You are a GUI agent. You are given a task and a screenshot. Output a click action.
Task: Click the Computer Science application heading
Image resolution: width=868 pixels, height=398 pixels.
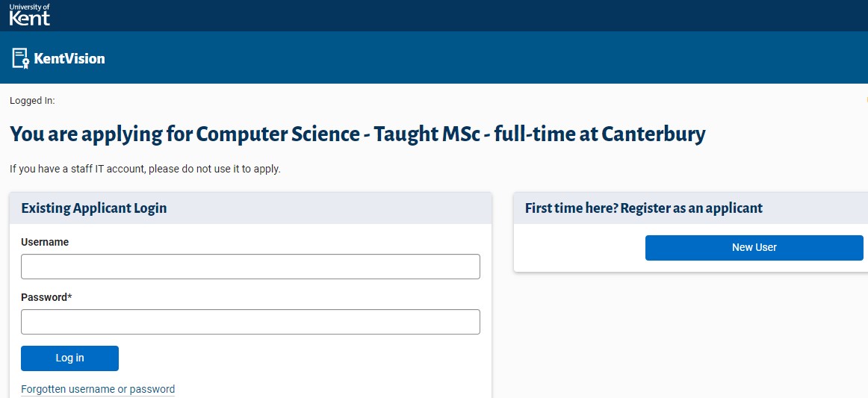coord(357,134)
